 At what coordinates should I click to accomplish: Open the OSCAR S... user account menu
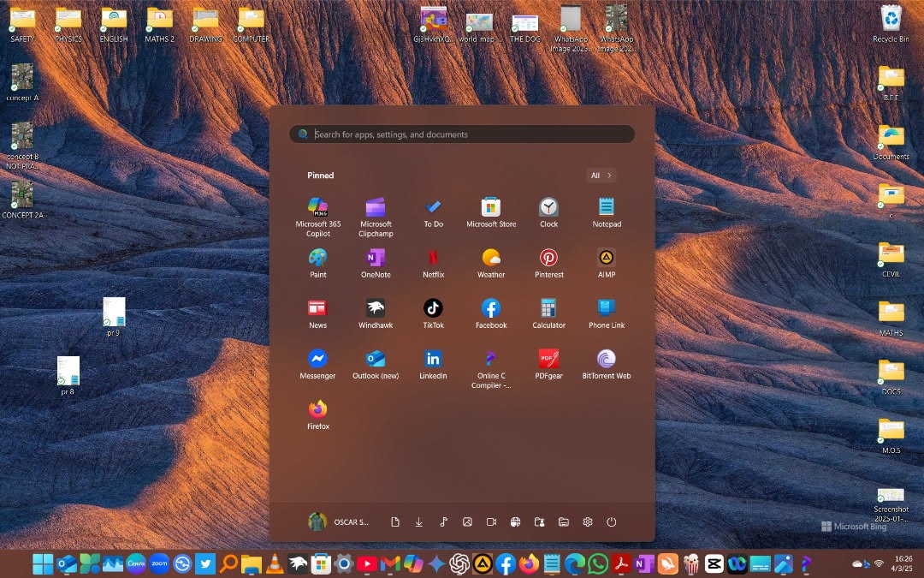point(339,522)
